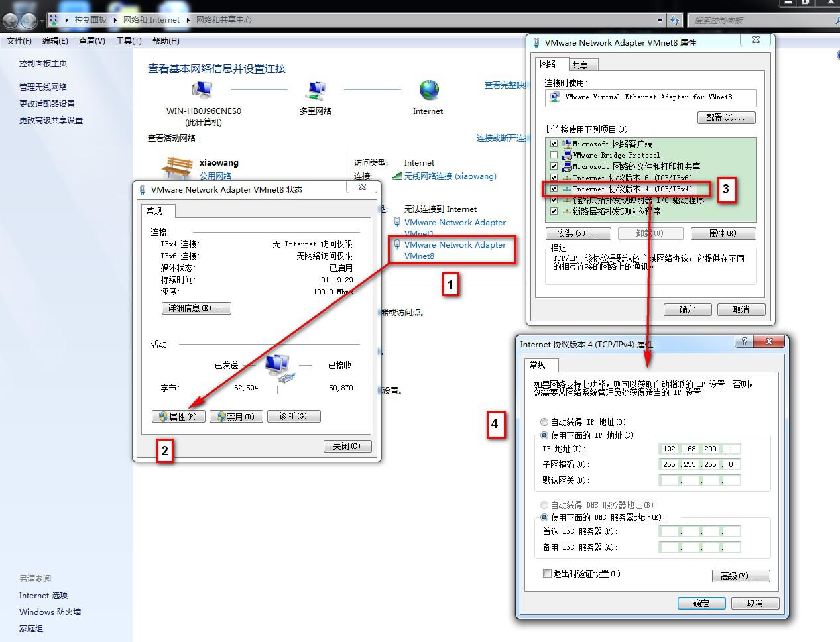Click the 首选 DNS 服务器(P) field
Viewport: 840px width, 642px height.
[x=700, y=531]
